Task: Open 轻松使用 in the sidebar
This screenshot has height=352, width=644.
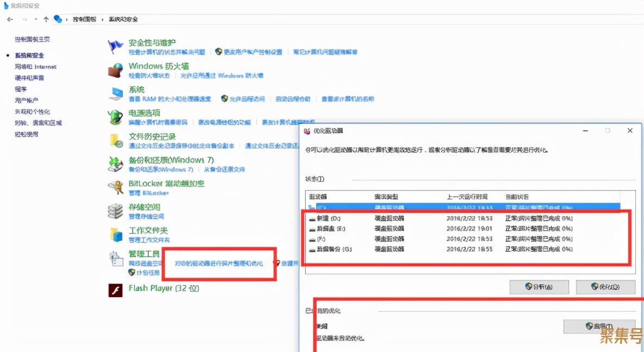Action: click(x=26, y=134)
